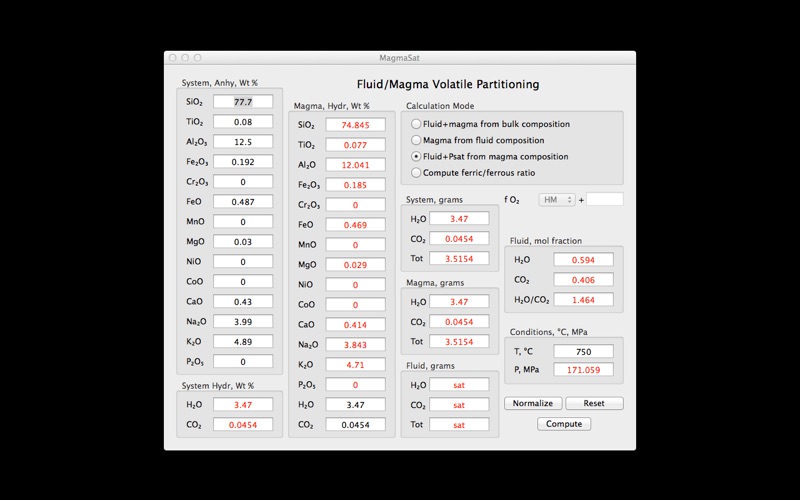800x500 pixels.
Task: Click Fluid grams Tot sat field
Action: 459,424
